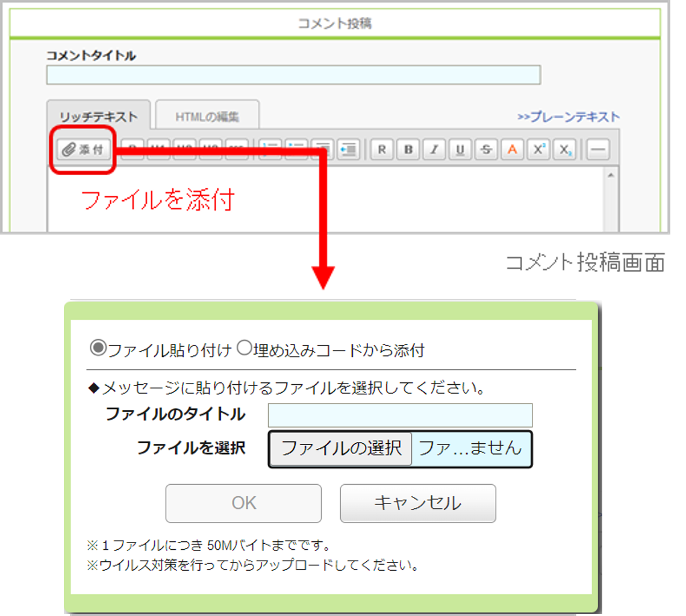Open the orange A text color tool
686x616 pixels.
click(x=513, y=149)
